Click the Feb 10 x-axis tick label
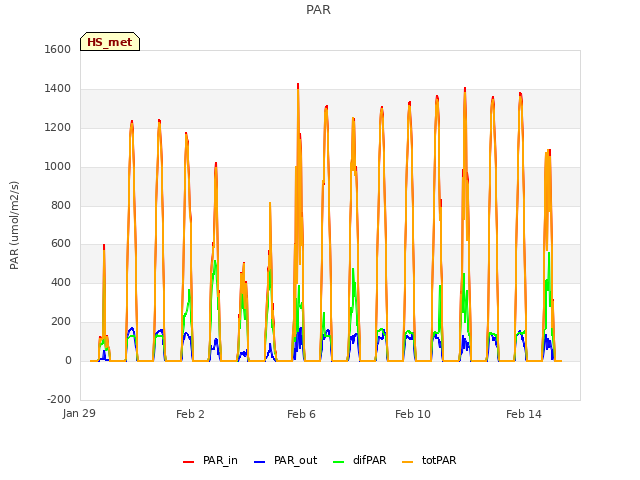Image resolution: width=640 pixels, height=480 pixels. 413,414
